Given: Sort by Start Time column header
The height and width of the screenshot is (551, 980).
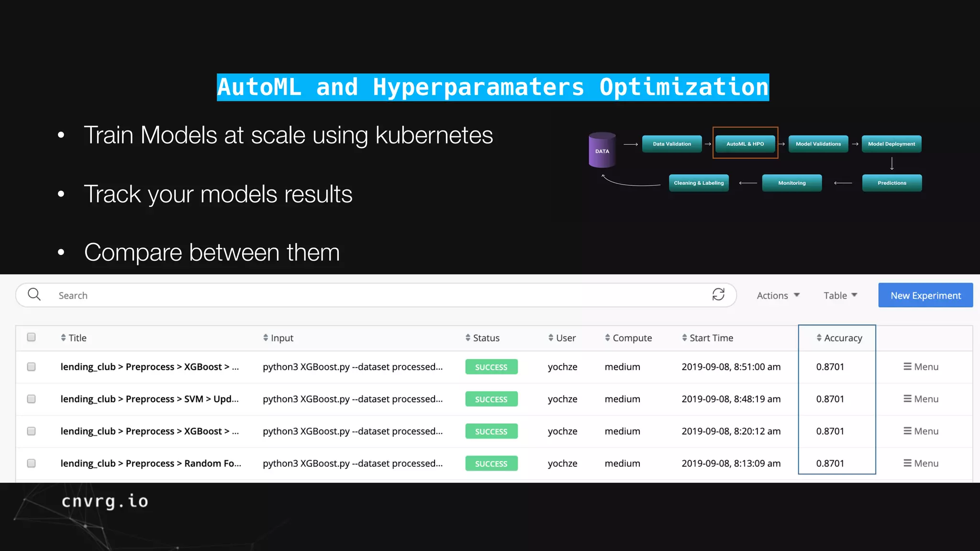Looking at the screenshot, I should (711, 338).
